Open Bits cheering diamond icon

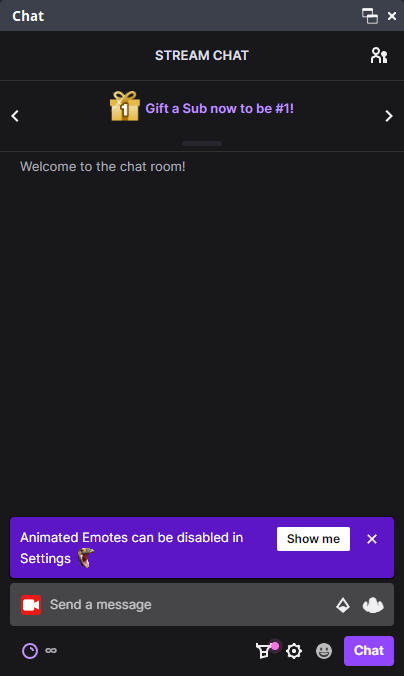(343, 605)
